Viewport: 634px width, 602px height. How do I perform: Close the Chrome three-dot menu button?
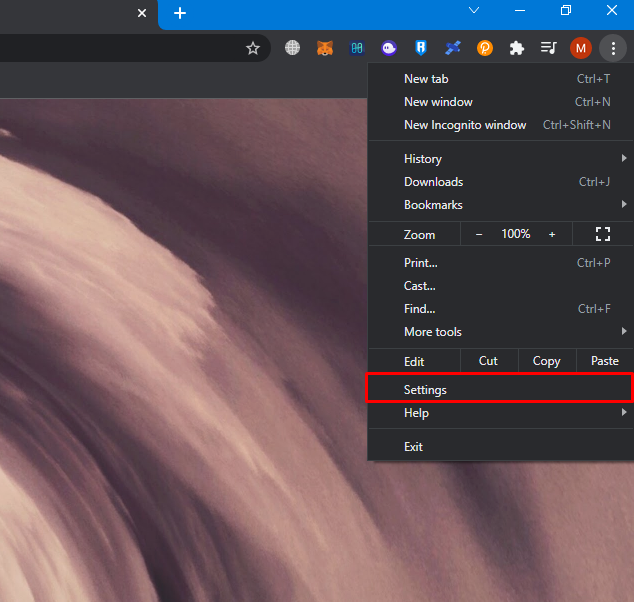(x=613, y=48)
